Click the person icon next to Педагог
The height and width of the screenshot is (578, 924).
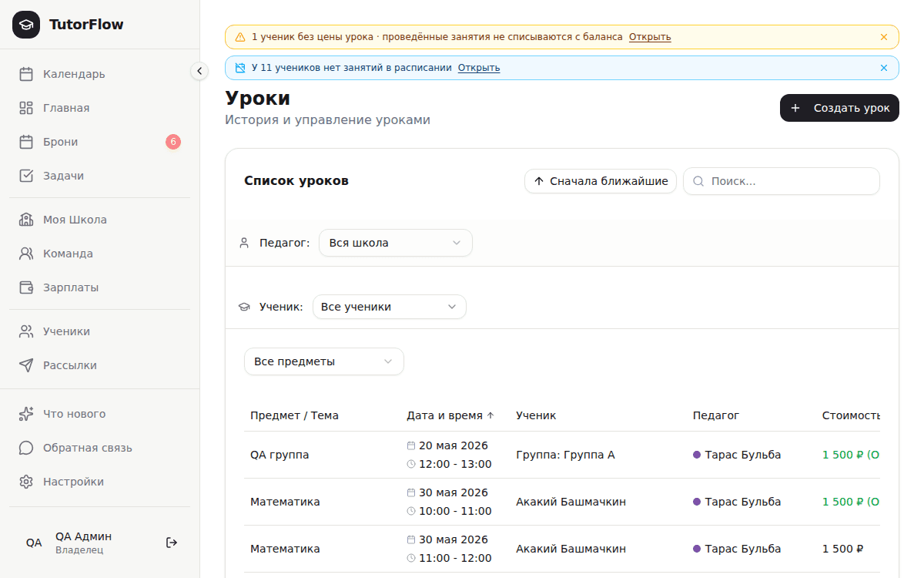(x=244, y=243)
